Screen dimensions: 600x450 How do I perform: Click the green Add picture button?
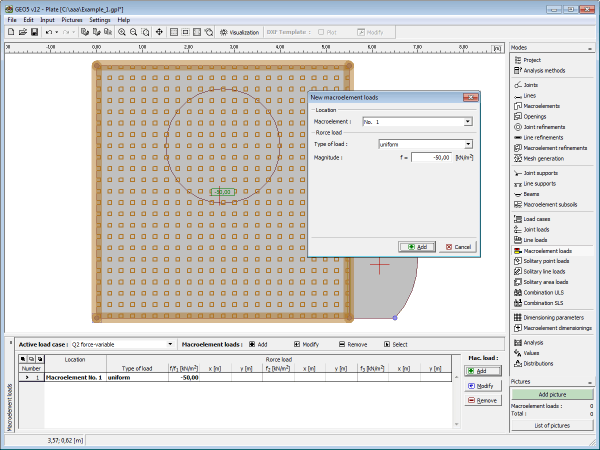(553, 396)
